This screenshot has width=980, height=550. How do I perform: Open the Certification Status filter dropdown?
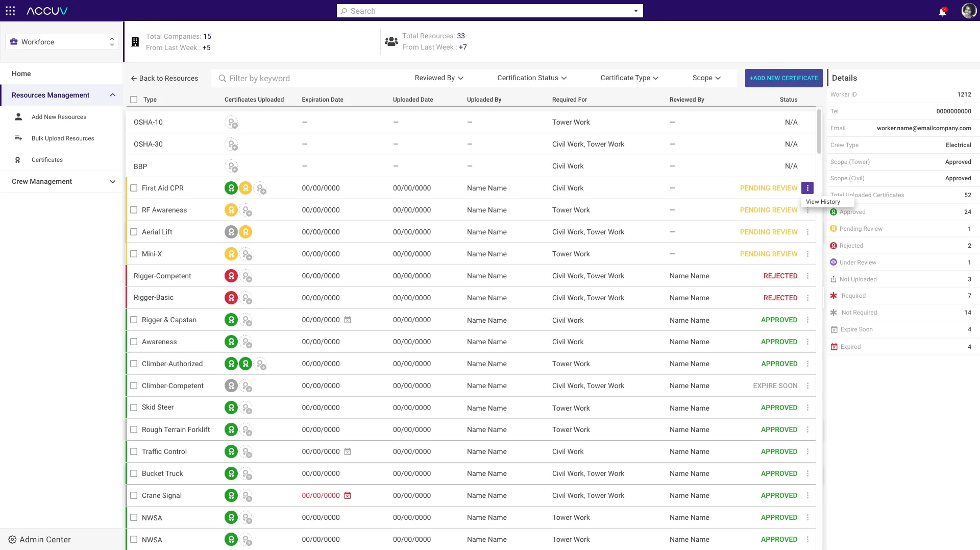tap(532, 78)
